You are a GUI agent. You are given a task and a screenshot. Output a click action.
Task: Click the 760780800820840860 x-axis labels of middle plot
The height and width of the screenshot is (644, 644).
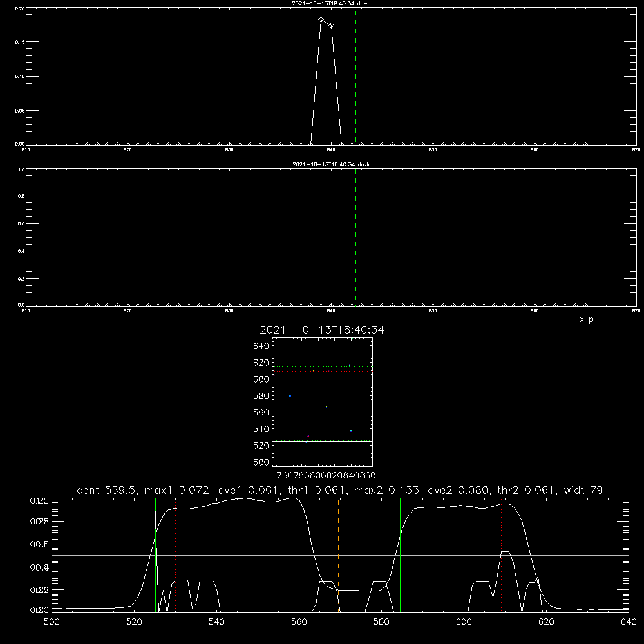[326, 476]
